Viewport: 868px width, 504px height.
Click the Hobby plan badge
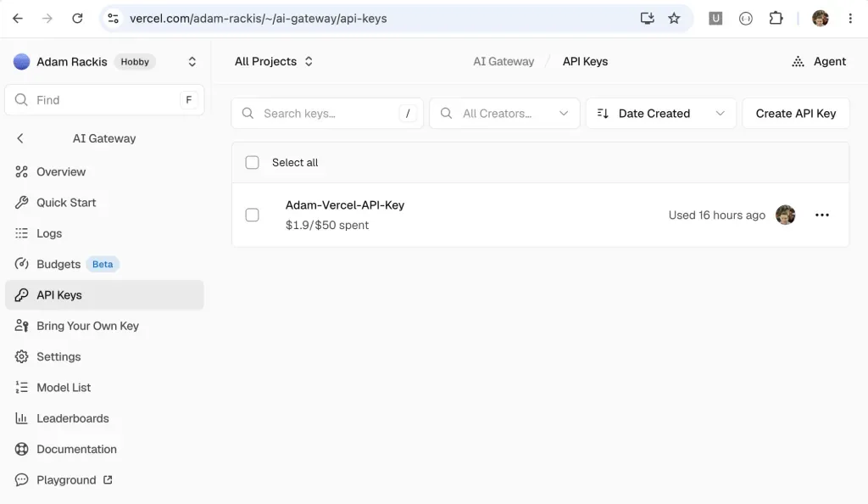(135, 61)
